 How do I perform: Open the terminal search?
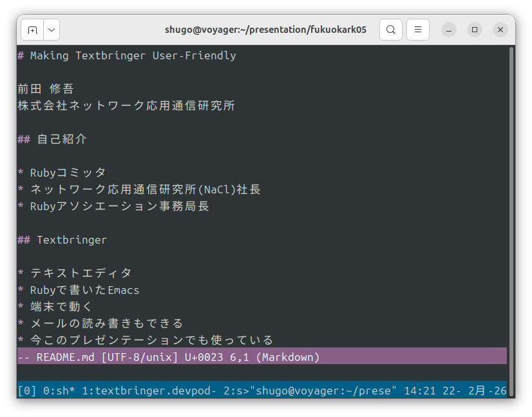click(x=391, y=29)
